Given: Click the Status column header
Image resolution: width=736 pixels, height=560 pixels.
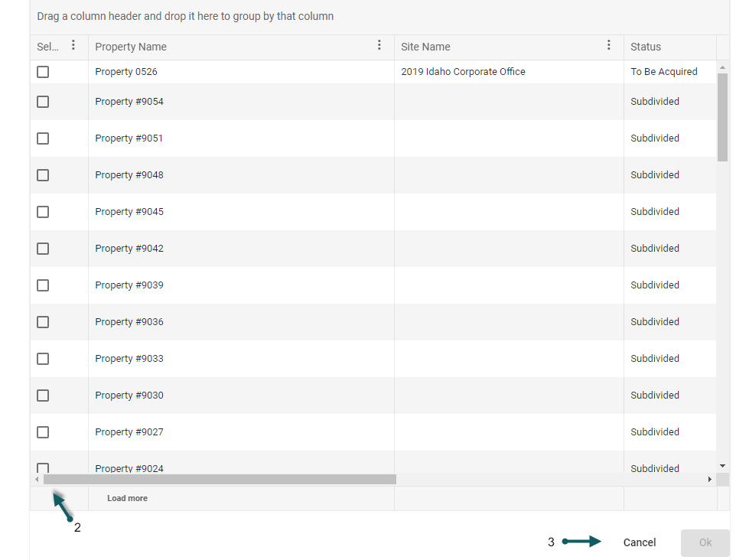Looking at the screenshot, I should click(x=646, y=47).
